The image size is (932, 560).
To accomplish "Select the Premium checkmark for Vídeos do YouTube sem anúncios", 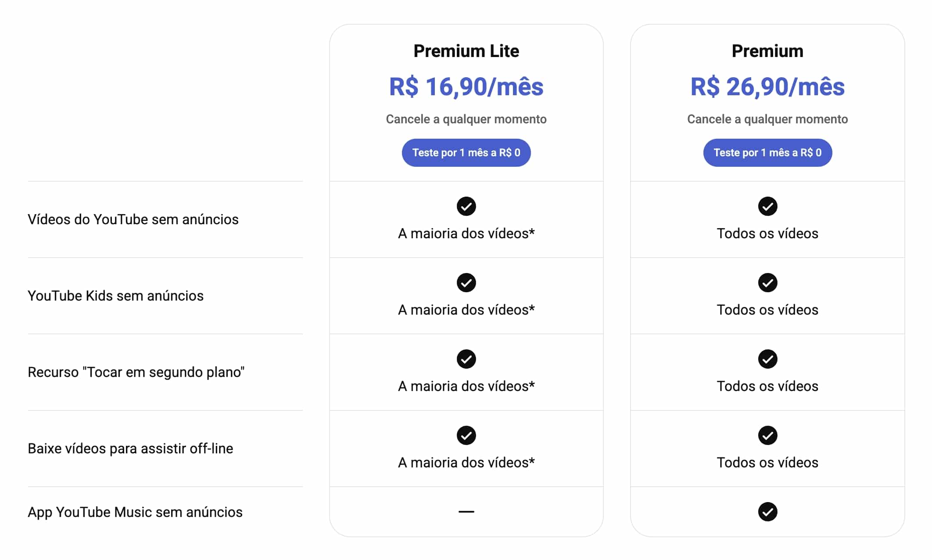I will pos(767,206).
